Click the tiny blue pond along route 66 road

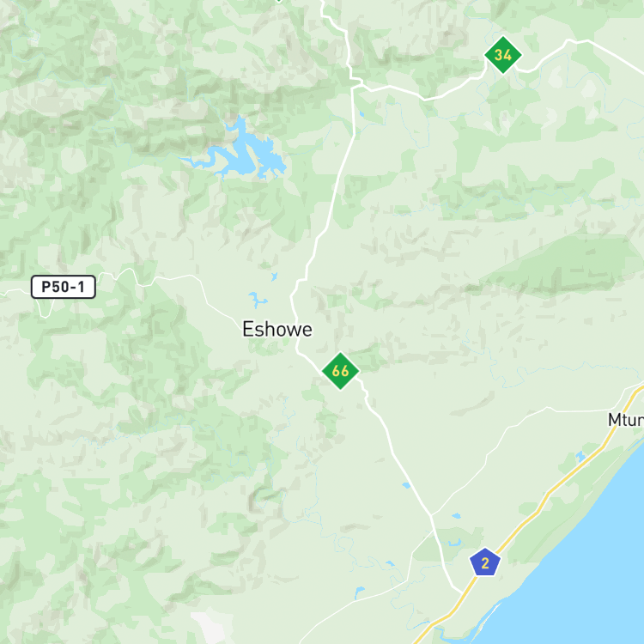(x=406, y=485)
